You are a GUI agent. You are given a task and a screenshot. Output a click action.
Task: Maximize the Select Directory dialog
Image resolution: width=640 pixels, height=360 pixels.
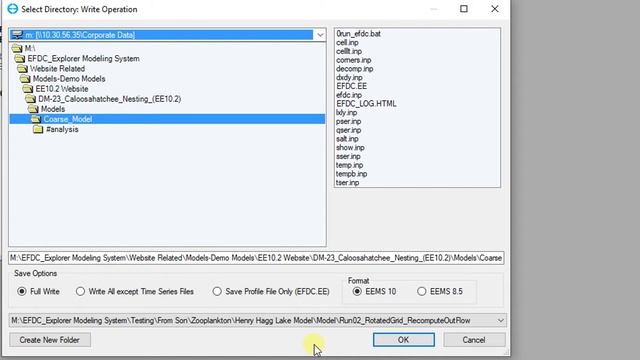point(464,9)
